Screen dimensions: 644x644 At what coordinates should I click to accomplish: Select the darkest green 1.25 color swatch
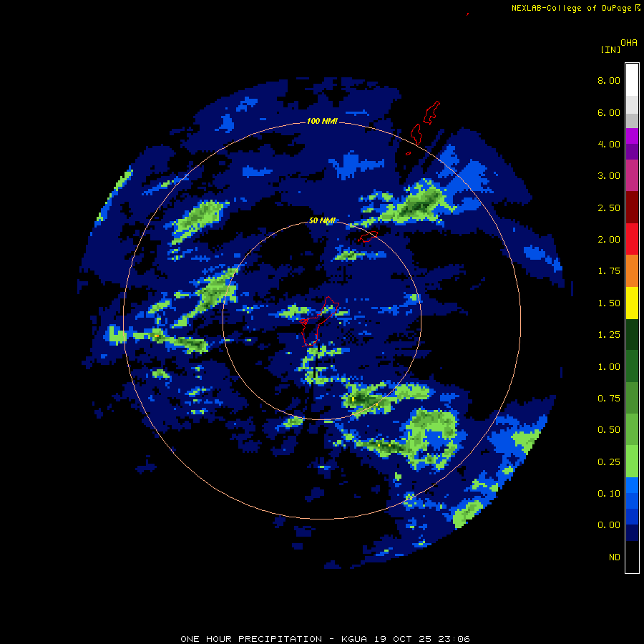point(632,335)
